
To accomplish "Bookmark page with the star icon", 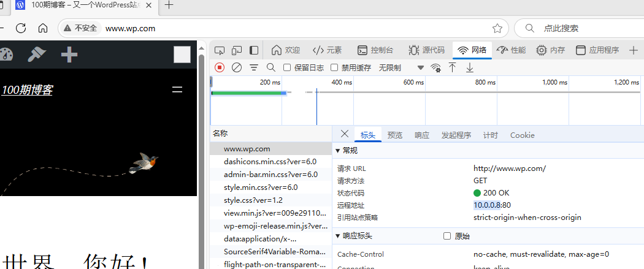I will pos(497,28).
